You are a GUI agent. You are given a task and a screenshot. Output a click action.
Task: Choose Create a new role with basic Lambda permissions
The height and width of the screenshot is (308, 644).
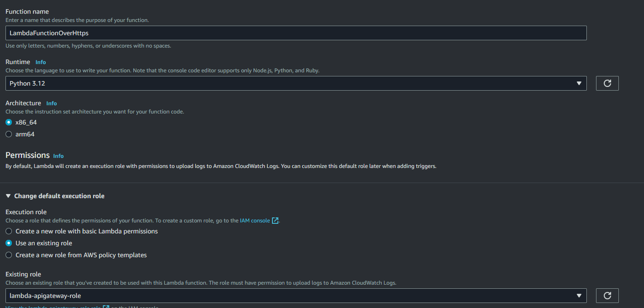(9, 231)
